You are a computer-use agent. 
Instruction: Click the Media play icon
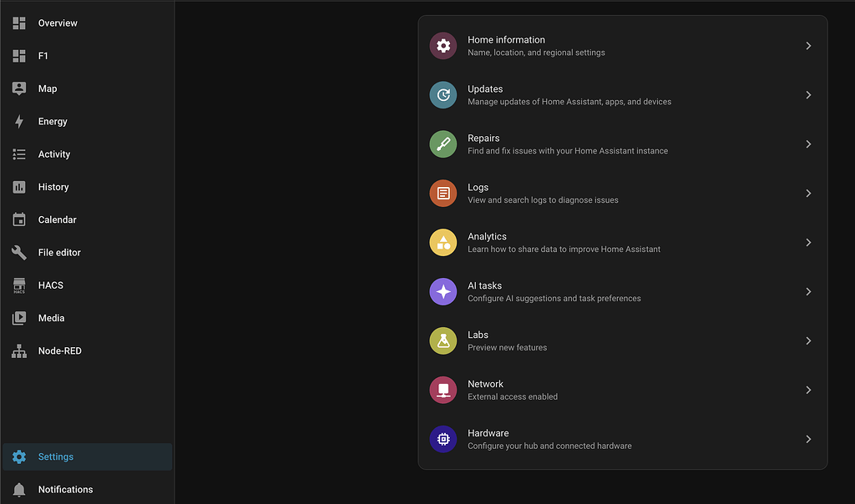pos(19,318)
